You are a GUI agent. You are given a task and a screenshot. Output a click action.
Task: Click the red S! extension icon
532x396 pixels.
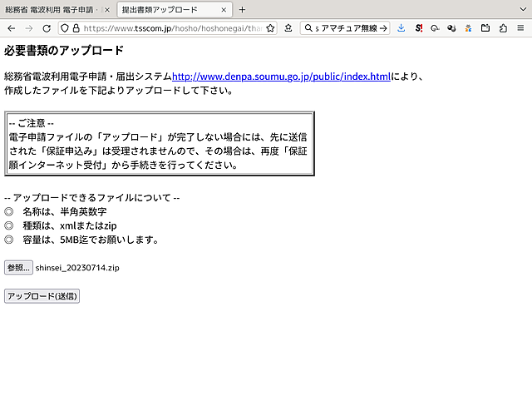419,28
